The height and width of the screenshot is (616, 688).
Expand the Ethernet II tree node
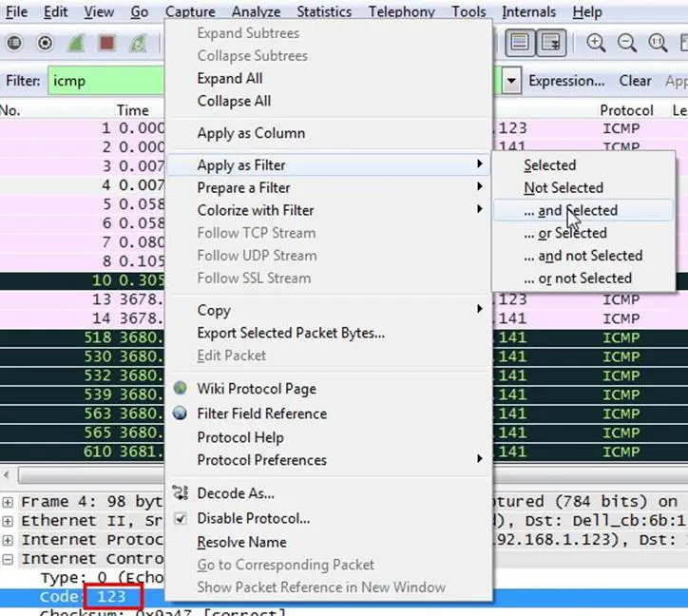click(9, 521)
